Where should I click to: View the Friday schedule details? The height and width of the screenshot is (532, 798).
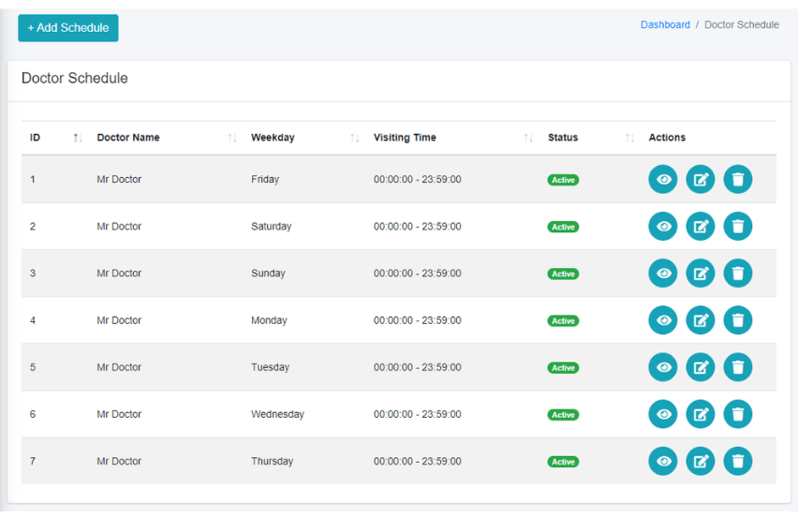coord(662,180)
